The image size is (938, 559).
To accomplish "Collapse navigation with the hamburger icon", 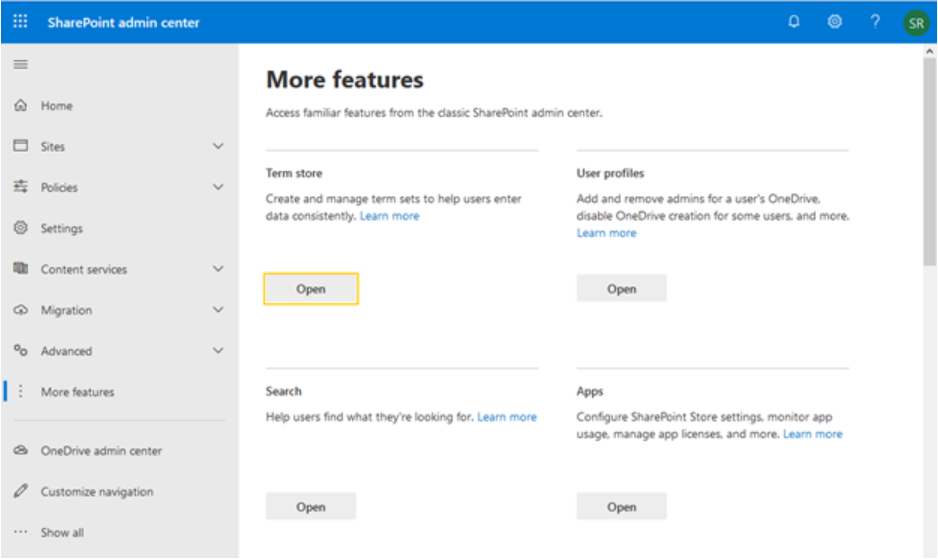I will click(x=20, y=65).
